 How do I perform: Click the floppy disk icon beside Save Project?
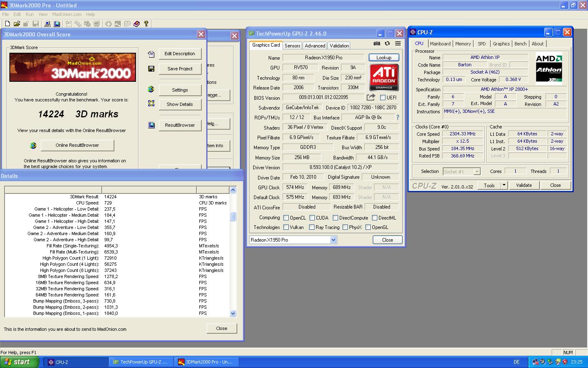[151, 69]
